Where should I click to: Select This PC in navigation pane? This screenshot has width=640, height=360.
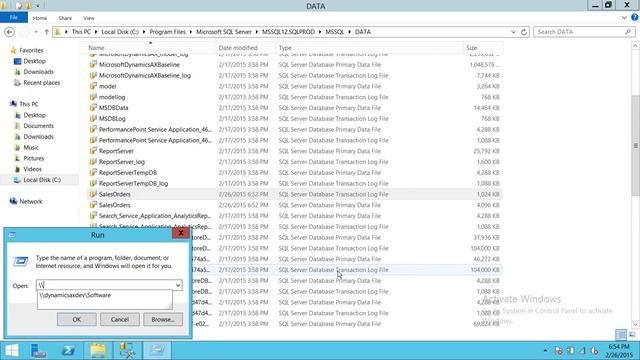29,104
